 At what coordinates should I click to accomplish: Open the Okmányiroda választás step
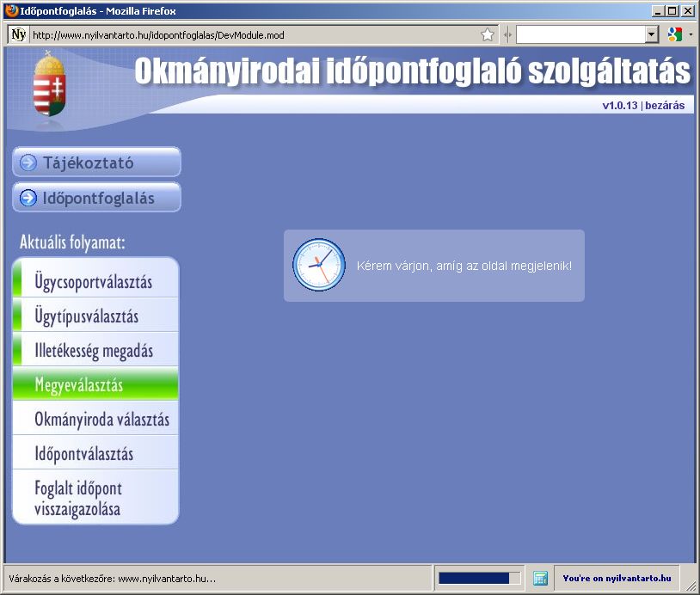[x=101, y=420]
